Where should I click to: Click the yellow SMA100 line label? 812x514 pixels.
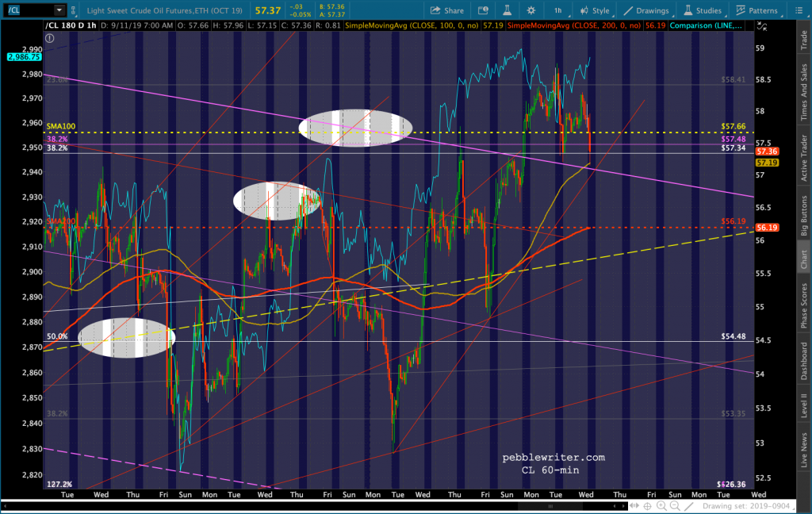coord(60,126)
